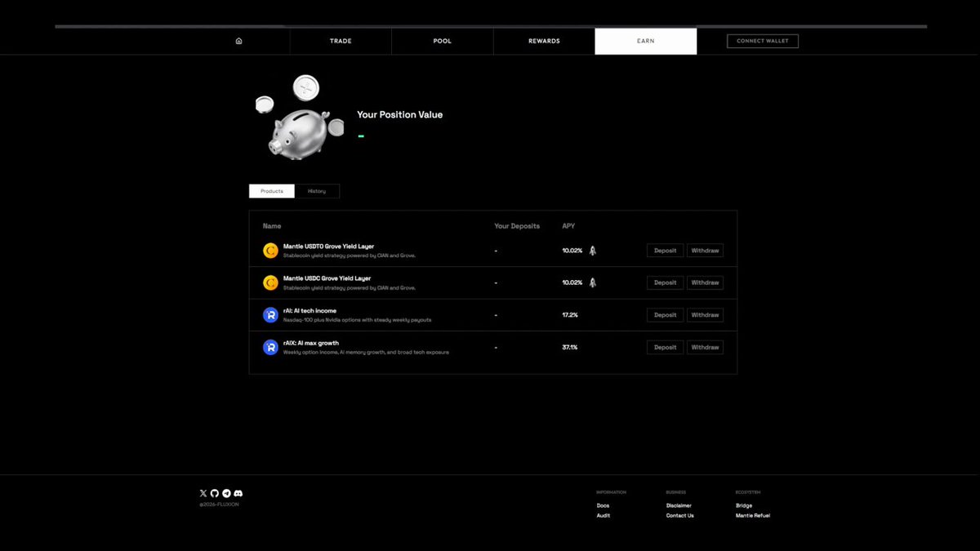This screenshot has width=980, height=551.
Task: Deposit into Mantle USDT0 Grove Yield Layer
Action: tap(666, 251)
